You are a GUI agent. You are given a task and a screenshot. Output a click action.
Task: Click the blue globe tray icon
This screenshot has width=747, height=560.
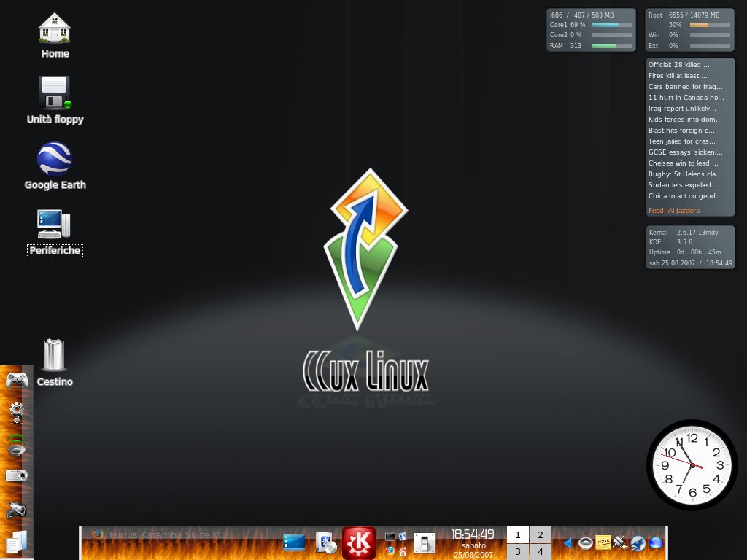(x=656, y=542)
